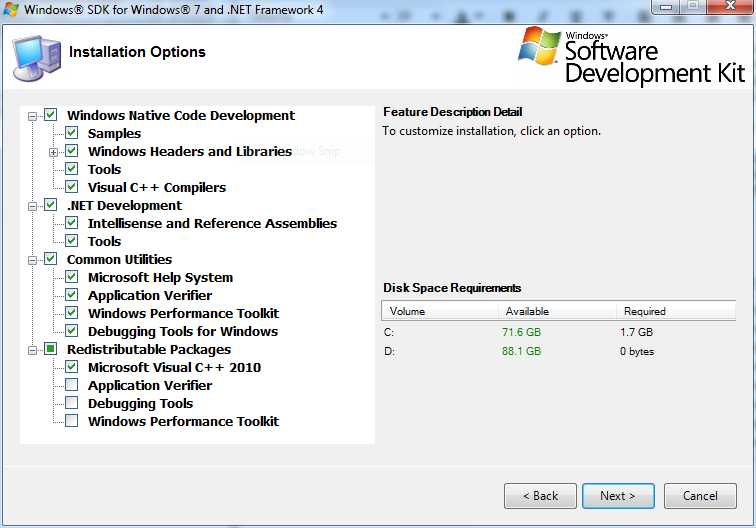
Task: Click the Required column header
Action: pyautogui.click(x=676, y=311)
